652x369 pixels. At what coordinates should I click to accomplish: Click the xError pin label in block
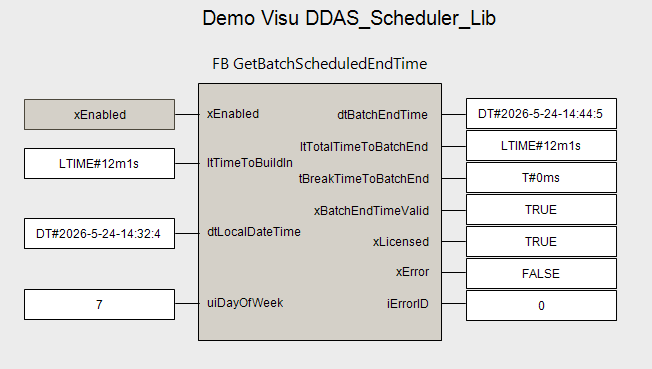(x=412, y=272)
